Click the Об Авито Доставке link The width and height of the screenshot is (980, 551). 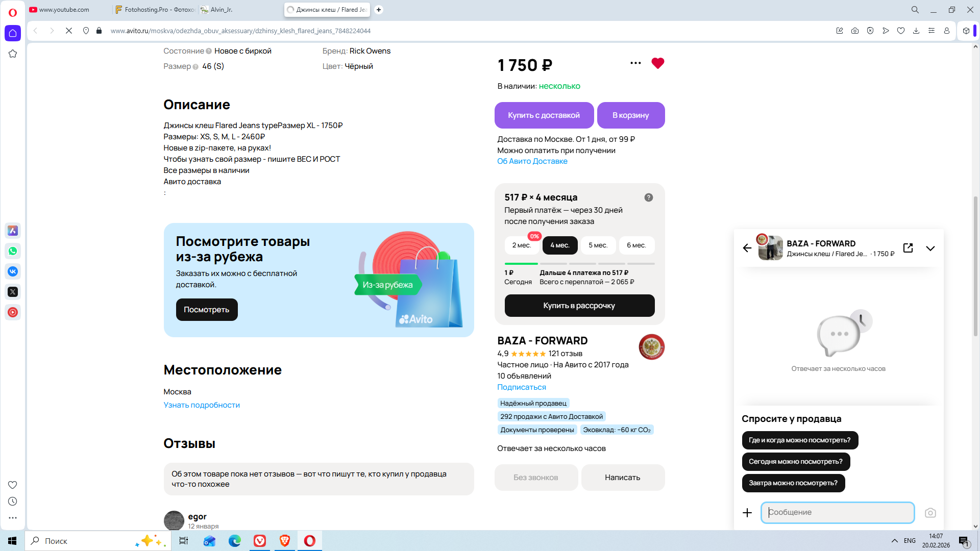(532, 161)
